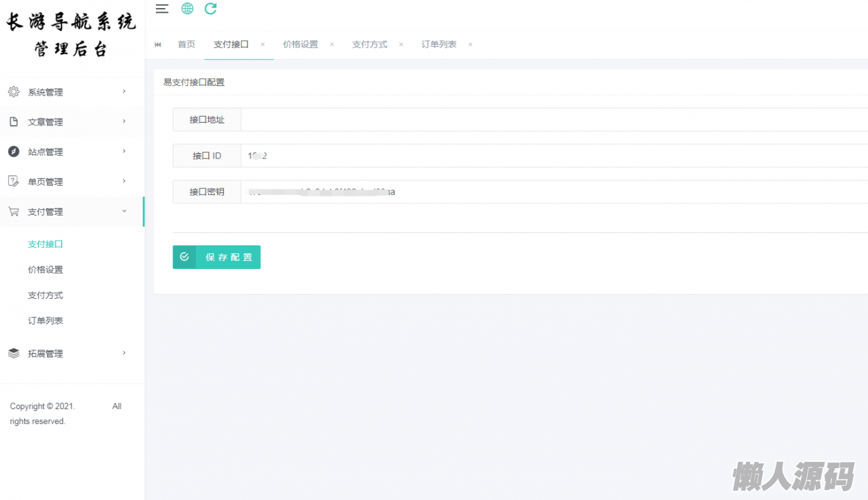
Task: Expand the 站点管理 menu arrow
Action: pos(124,151)
